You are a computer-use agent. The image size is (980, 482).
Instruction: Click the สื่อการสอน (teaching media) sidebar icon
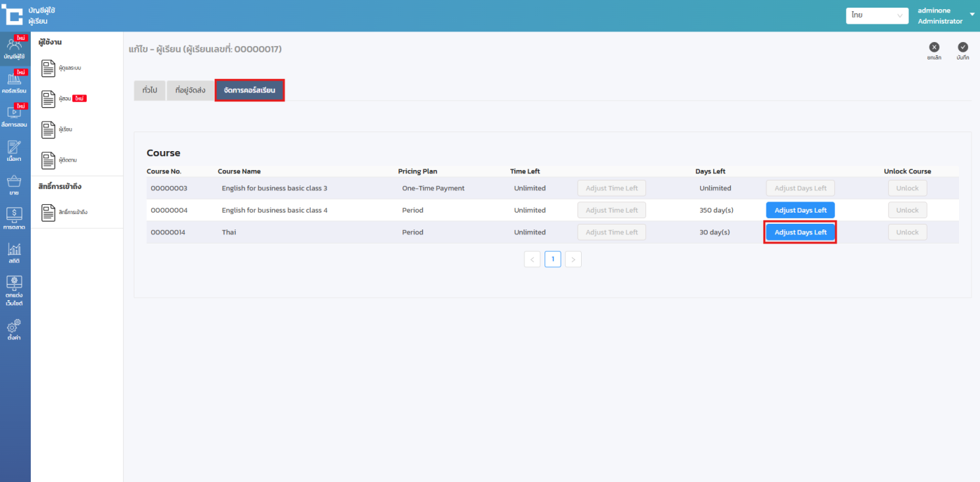pos(14,115)
